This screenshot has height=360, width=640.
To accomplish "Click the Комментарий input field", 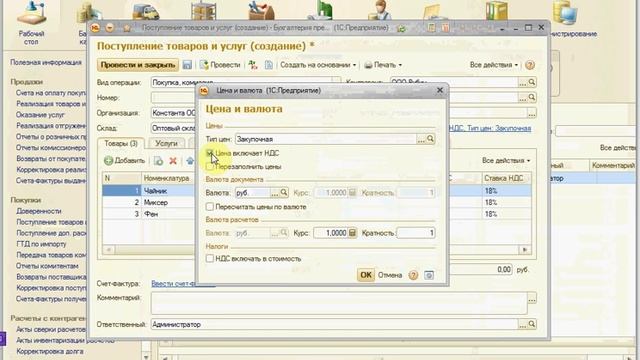I will [339, 304].
